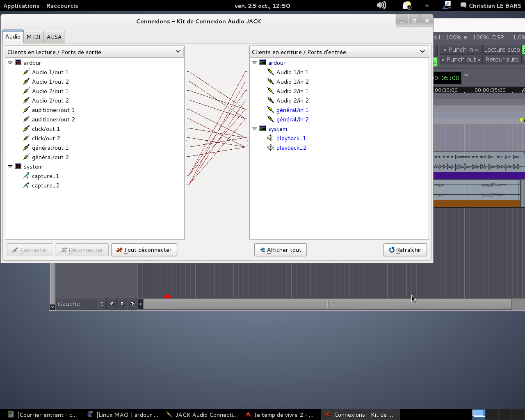Click the zoom to session magnifier in Ardour
The width and height of the screenshot is (525, 420).
tap(132, 304)
